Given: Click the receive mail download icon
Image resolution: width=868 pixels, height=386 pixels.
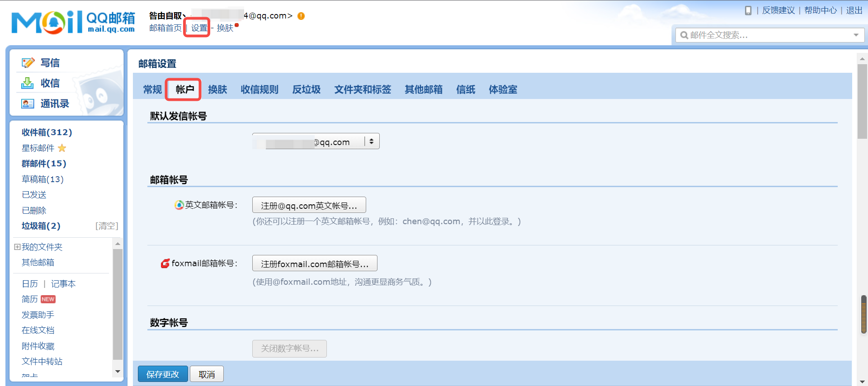Looking at the screenshot, I should click(28, 83).
